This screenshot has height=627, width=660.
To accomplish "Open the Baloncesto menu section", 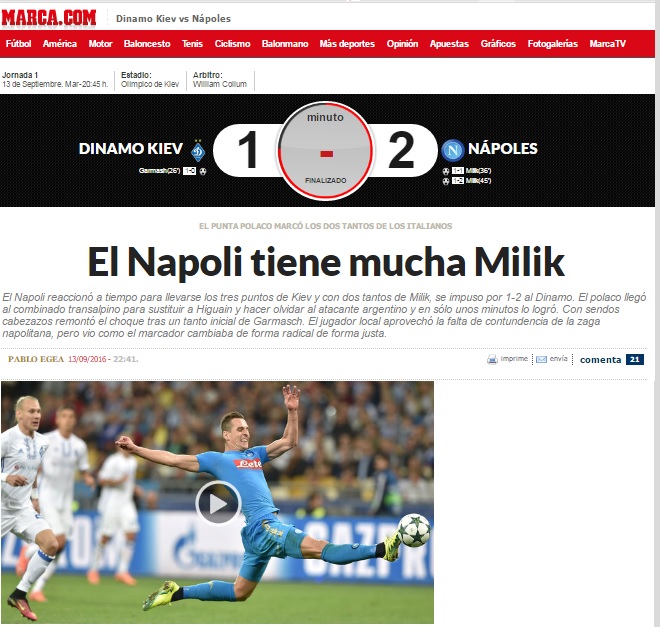I will [x=147, y=44].
